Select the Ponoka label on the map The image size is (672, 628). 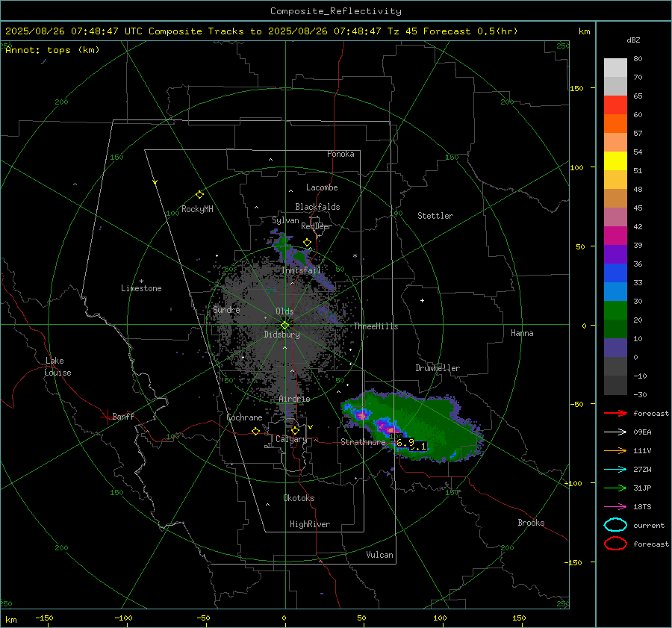pos(340,154)
